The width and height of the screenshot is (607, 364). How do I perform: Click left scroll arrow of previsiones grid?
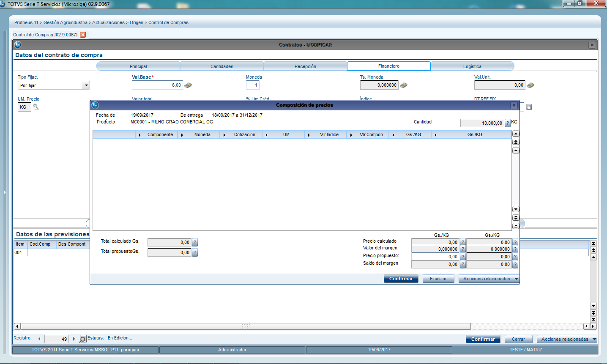click(17, 326)
